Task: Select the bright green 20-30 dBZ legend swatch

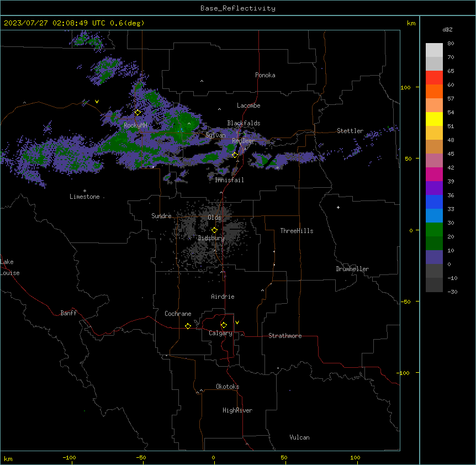Action: pyautogui.click(x=434, y=230)
